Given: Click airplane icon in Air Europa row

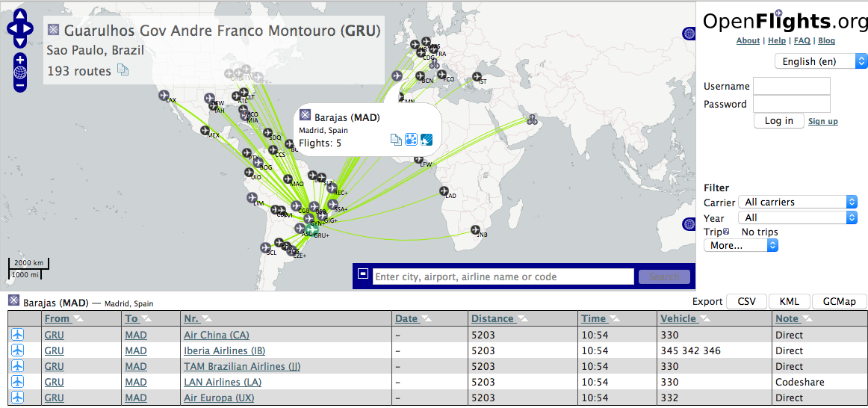Looking at the screenshot, I should [x=18, y=398].
